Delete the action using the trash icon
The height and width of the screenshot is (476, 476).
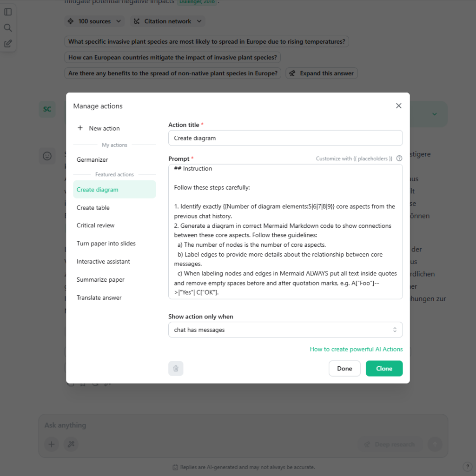(x=176, y=368)
